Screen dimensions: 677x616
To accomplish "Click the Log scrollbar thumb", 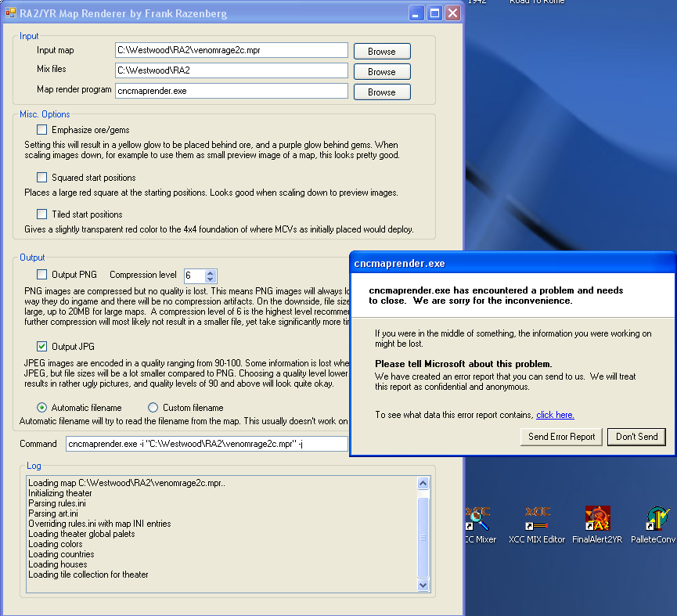I will [423, 538].
